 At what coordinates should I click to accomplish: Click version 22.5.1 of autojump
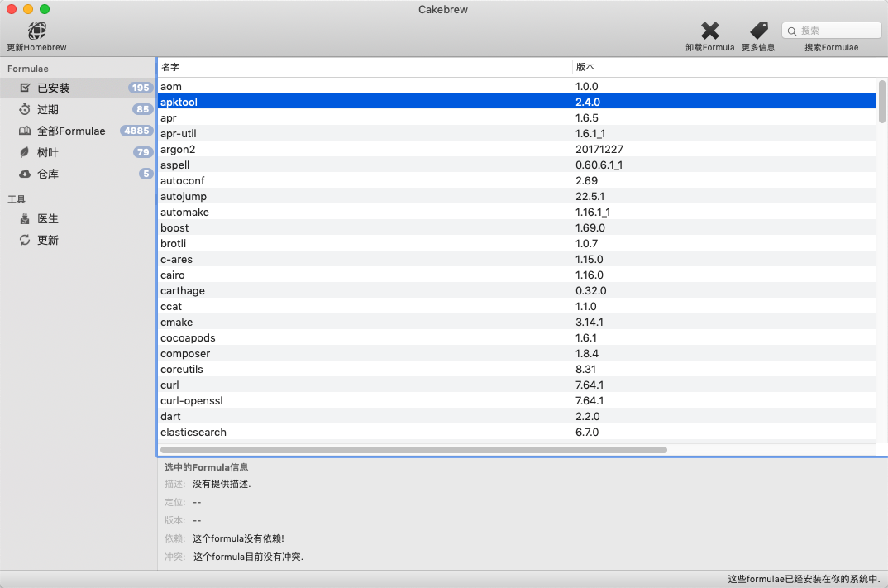[590, 197]
